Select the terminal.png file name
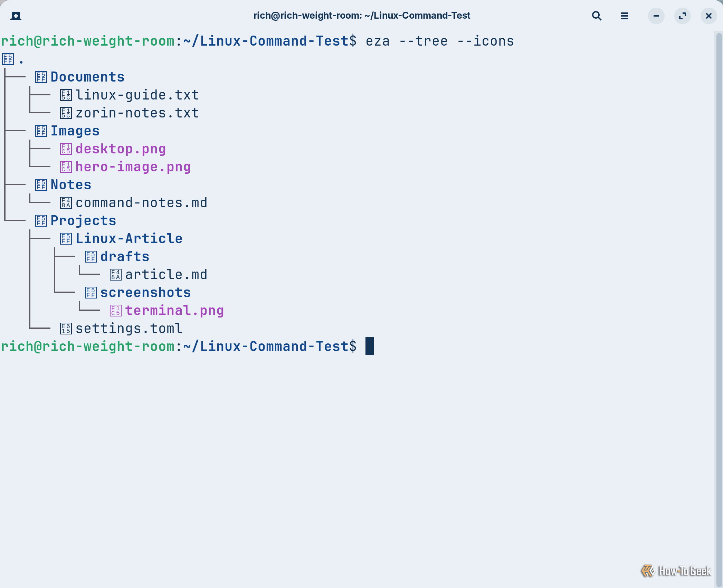 tap(174, 311)
